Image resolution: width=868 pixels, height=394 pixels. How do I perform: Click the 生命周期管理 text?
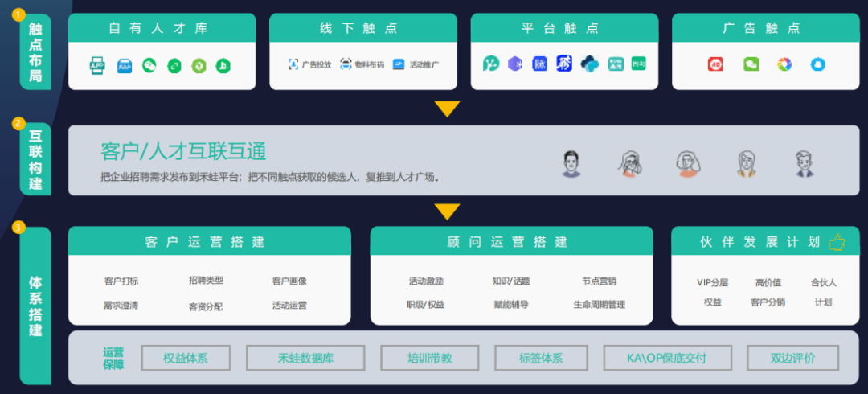(600, 304)
